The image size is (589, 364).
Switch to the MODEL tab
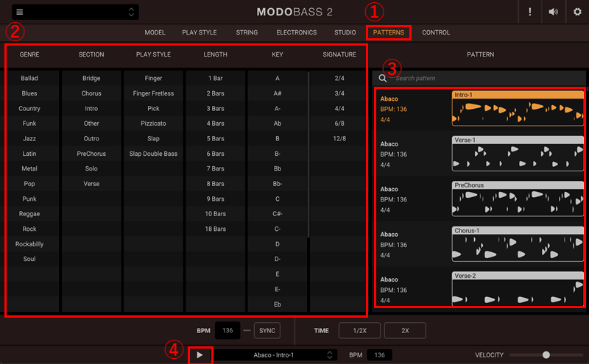[x=155, y=32]
